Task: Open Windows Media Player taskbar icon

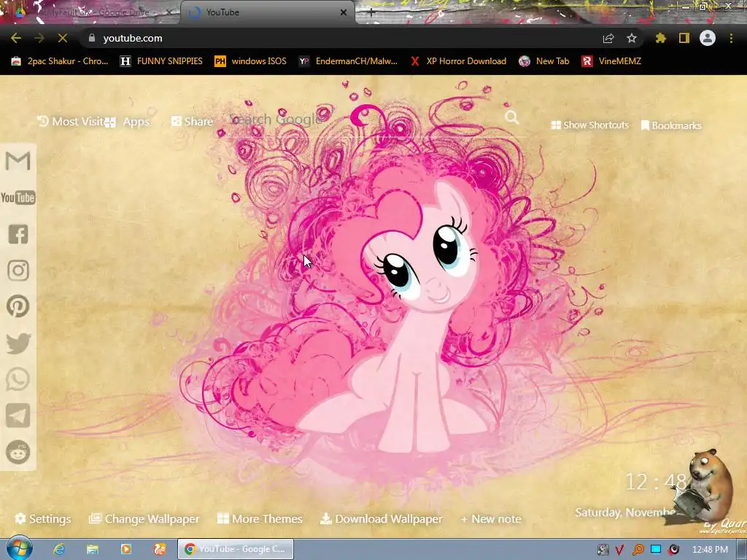Action: tap(126, 549)
